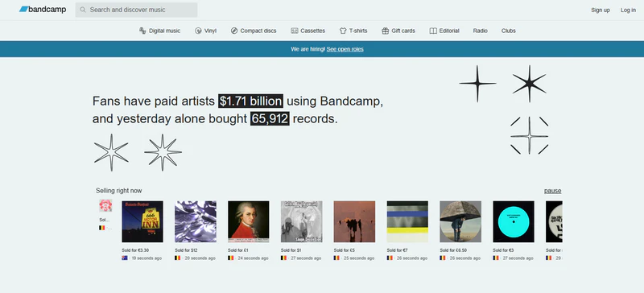Screen dimensions: 644x293
Task: Open the Clubs menu item
Action: (509, 31)
